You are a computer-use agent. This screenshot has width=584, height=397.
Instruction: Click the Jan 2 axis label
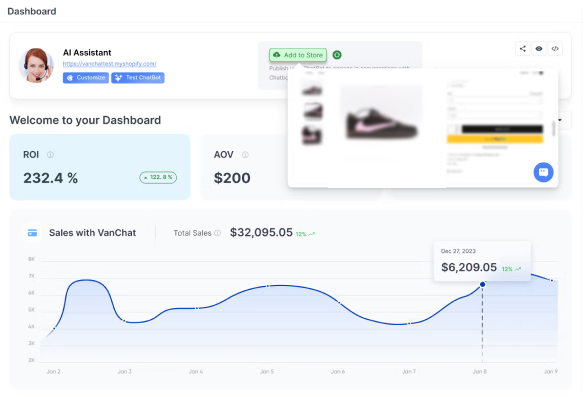(53, 371)
